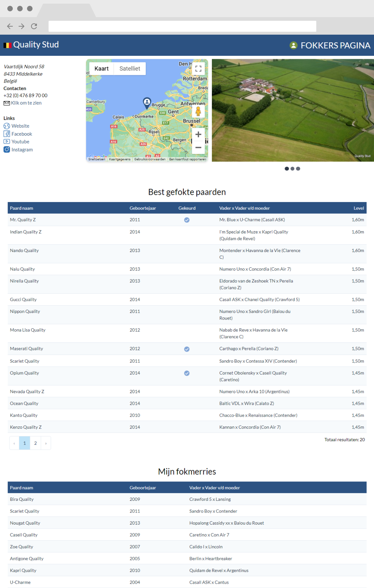The width and height of the screenshot is (374, 588).
Task: Select first carousel dot
Action: pos(287,169)
